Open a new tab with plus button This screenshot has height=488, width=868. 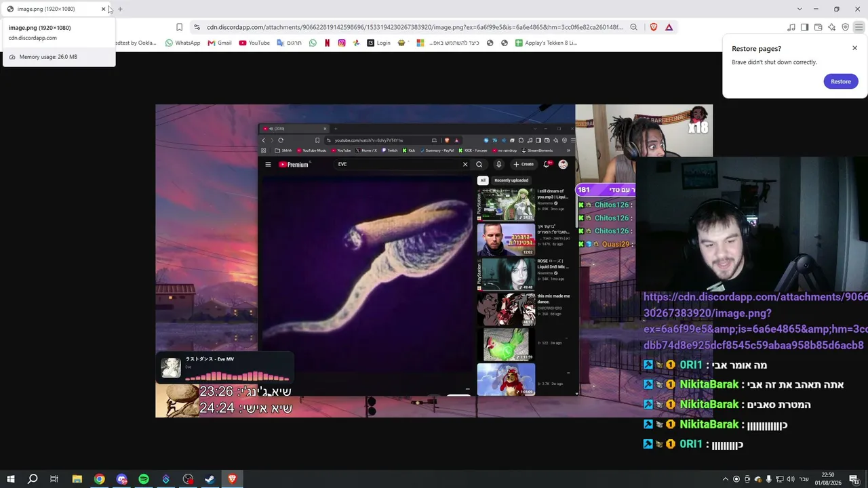tap(120, 9)
